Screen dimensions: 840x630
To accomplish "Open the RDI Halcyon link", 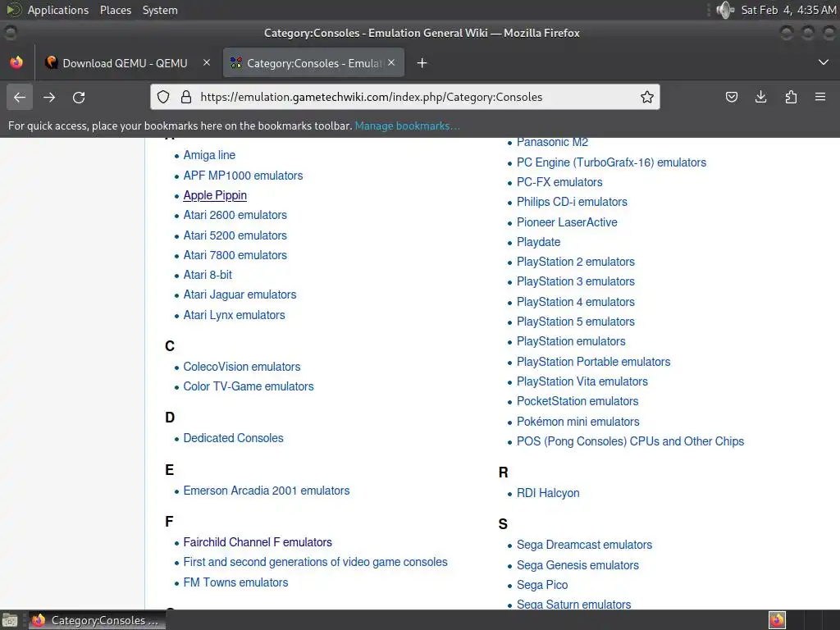I will click(548, 493).
